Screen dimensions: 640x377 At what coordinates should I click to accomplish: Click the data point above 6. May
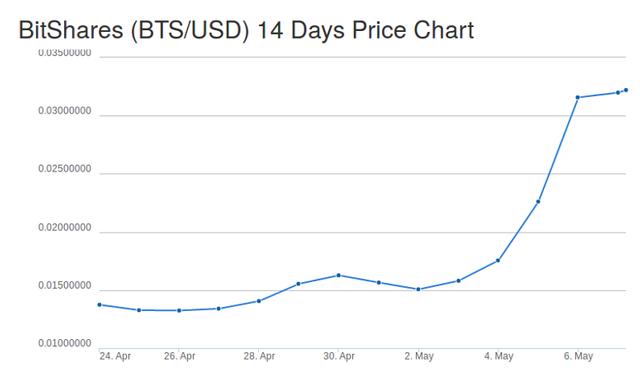(x=578, y=98)
